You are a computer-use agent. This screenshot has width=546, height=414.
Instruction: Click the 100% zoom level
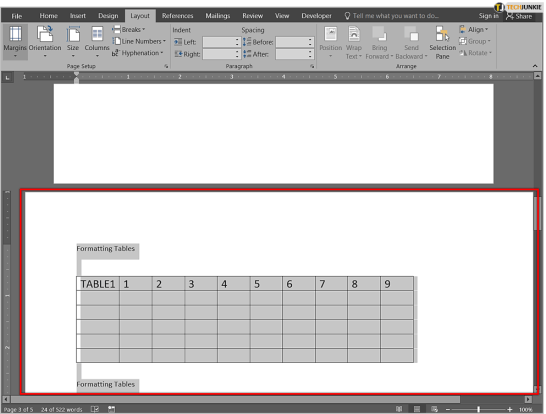pos(525,409)
